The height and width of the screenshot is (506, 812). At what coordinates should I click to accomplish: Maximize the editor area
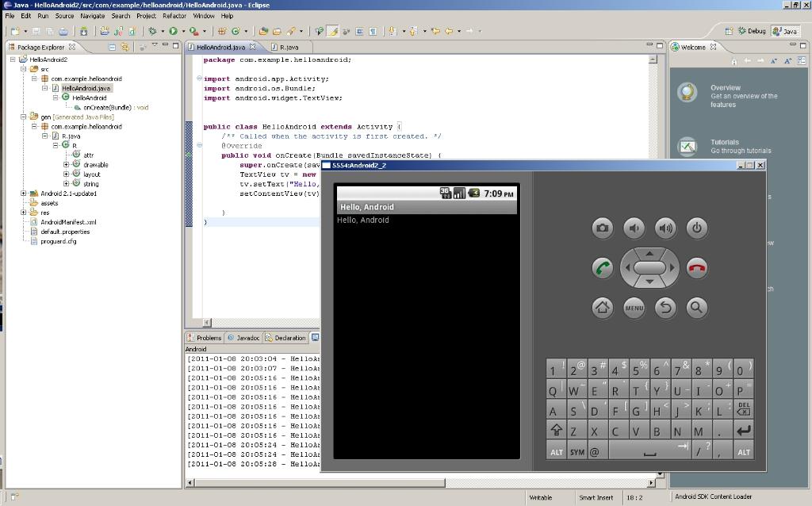pyautogui.click(x=659, y=45)
